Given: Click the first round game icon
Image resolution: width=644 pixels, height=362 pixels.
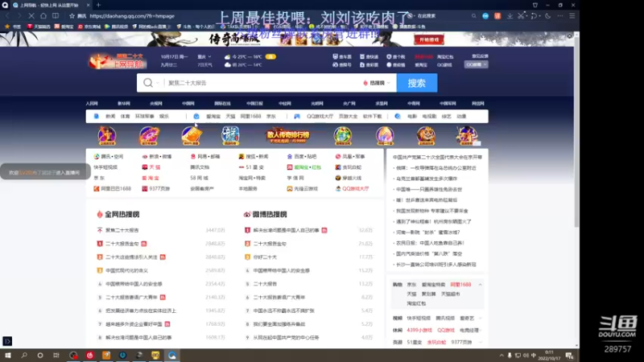Looking at the screenshot, I should click(107, 135).
